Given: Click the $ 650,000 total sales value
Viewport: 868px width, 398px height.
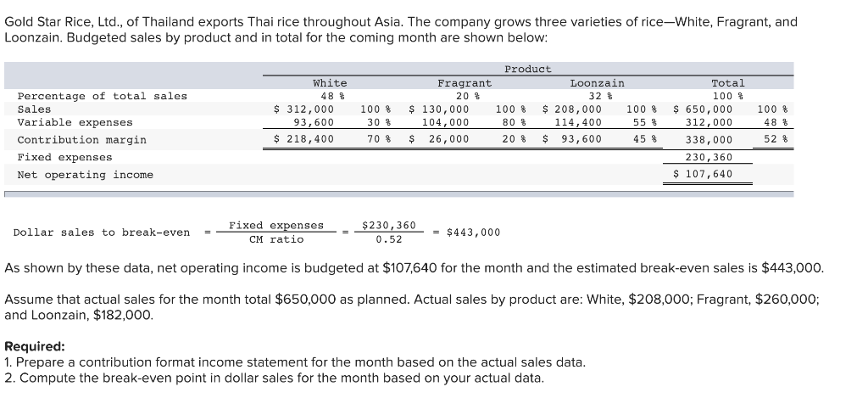Looking at the screenshot, I should click(703, 109).
